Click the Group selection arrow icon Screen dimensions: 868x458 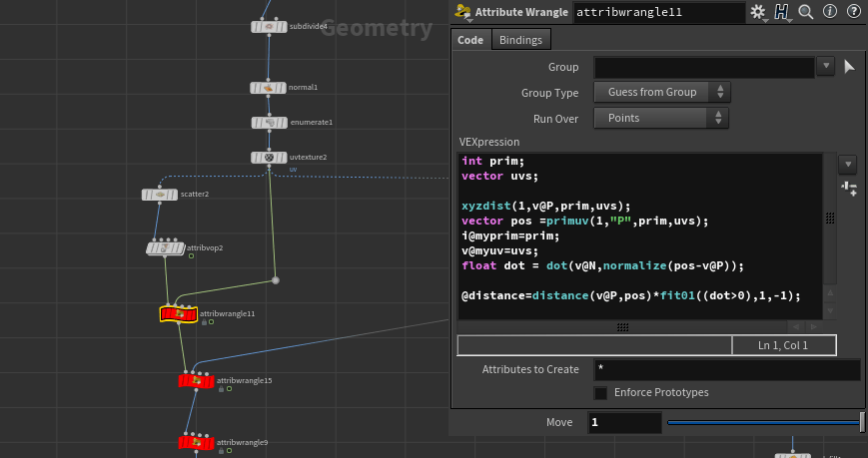(x=850, y=67)
